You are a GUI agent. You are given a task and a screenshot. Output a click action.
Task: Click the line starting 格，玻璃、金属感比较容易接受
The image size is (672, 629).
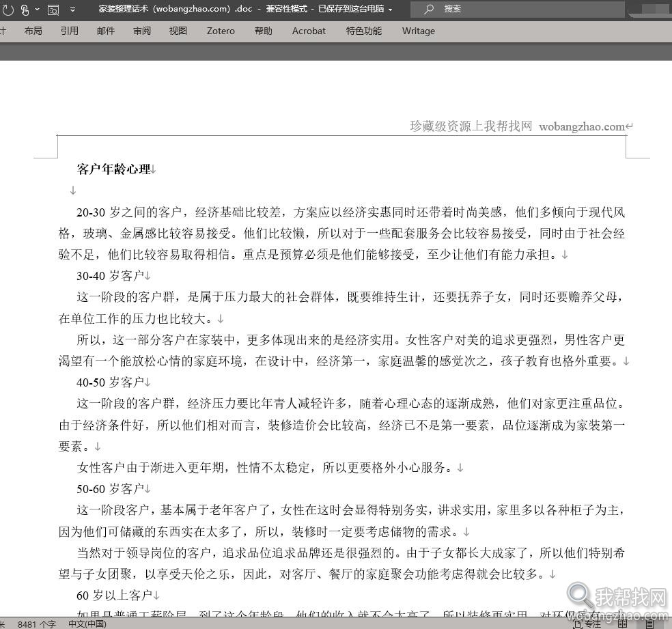(341, 234)
